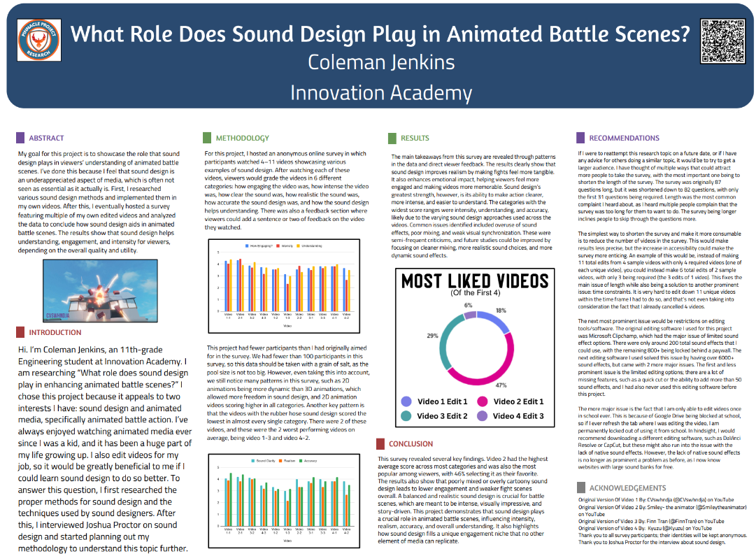The width and height of the screenshot is (756, 556).
Task: Click the 47% label on donut chart
Action: [x=501, y=385]
